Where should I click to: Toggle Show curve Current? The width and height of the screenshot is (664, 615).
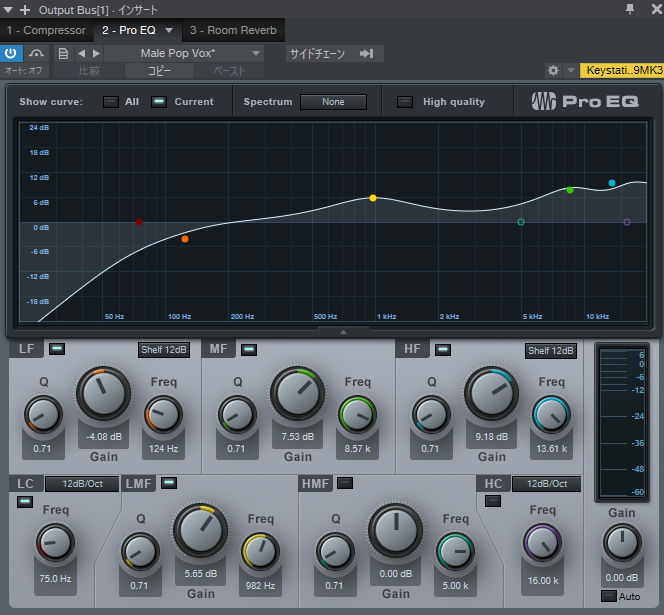tap(159, 102)
